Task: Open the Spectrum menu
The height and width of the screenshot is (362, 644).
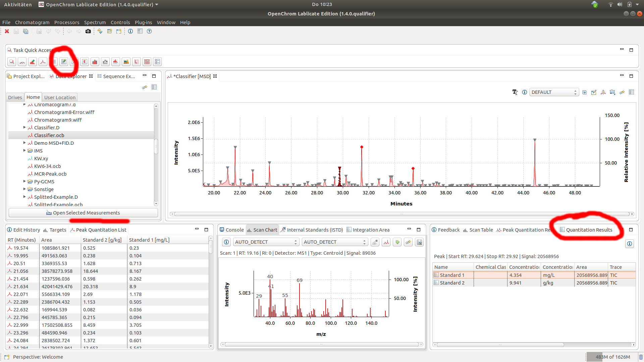Action: pyautogui.click(x=95, y=22)
